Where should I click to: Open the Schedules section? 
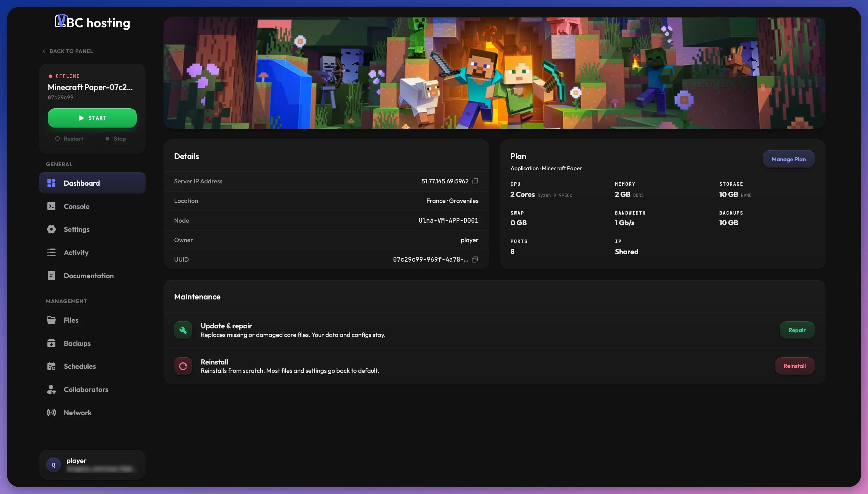pos(92,366)
